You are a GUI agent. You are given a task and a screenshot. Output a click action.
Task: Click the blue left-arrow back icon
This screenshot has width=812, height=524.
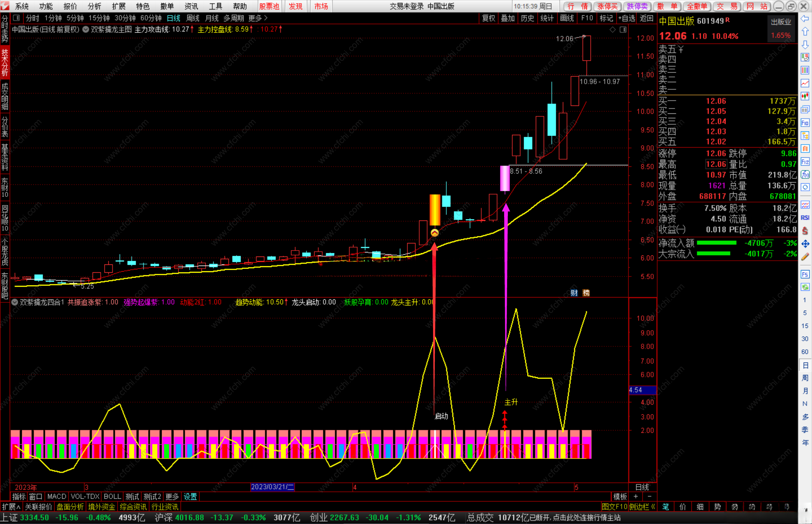805,19
